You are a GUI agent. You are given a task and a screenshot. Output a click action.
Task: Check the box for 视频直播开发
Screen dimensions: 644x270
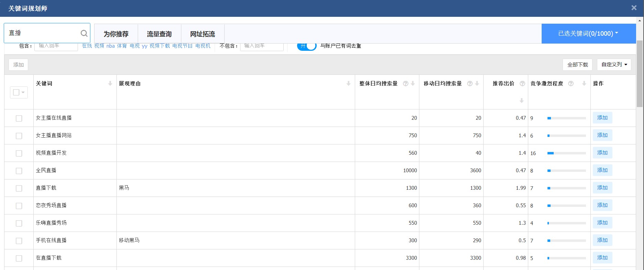tap(19, 153)
